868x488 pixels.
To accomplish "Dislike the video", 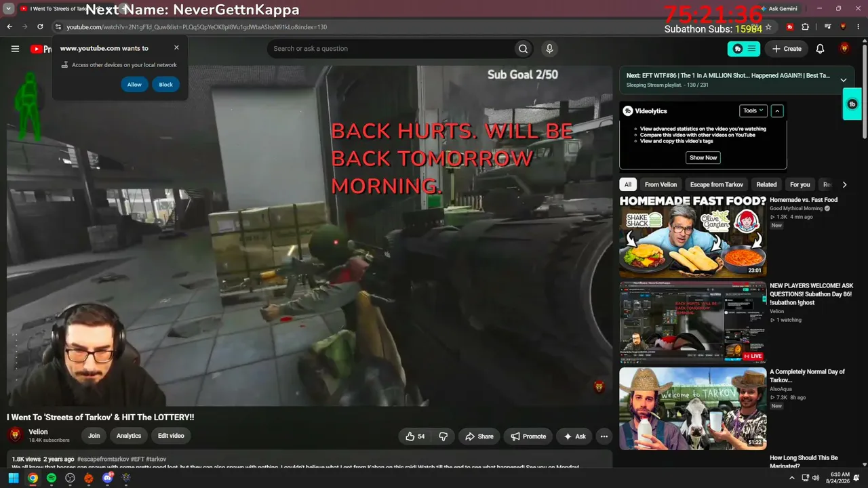I will coord(443,436).
